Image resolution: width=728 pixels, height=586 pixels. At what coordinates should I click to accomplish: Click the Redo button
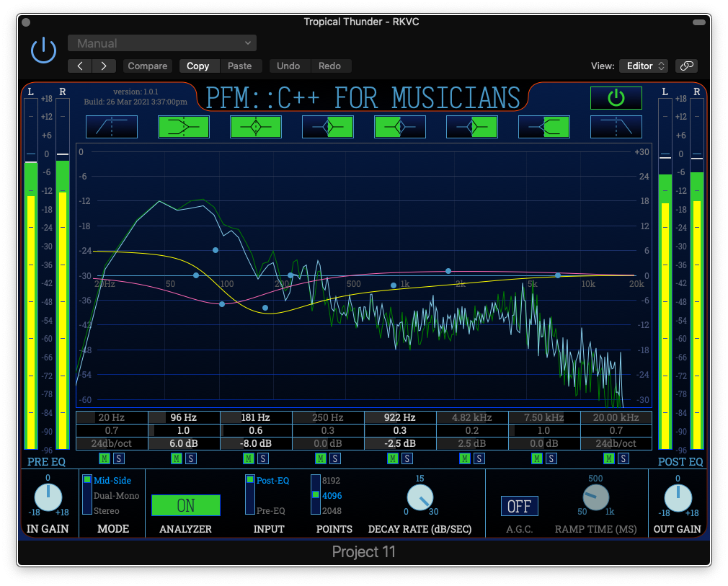click(329, 66)
